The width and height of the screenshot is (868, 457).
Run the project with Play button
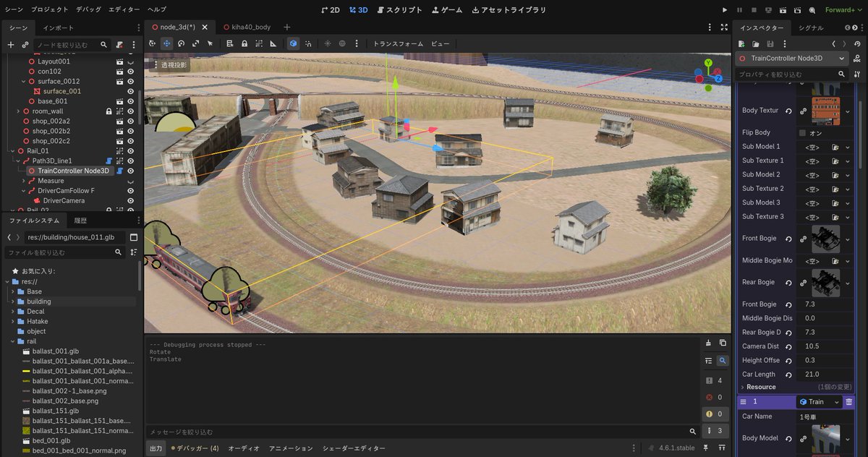point(726,10)
